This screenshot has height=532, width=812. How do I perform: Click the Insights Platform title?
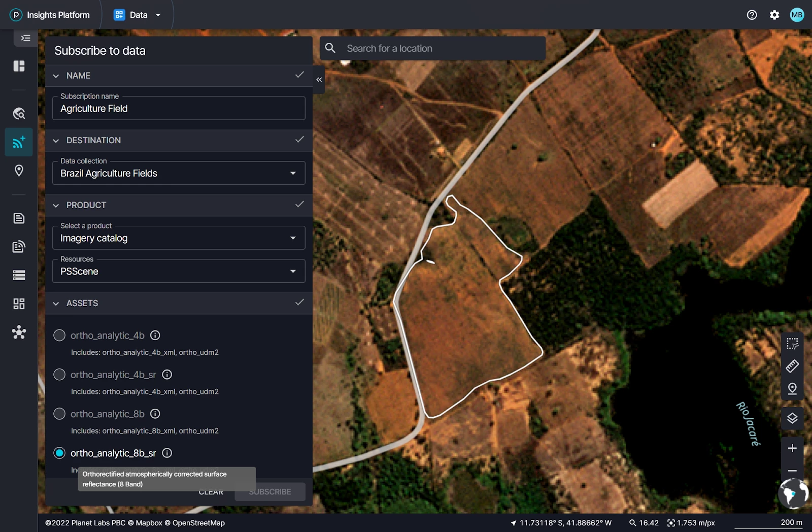click(x=58, y=15)
